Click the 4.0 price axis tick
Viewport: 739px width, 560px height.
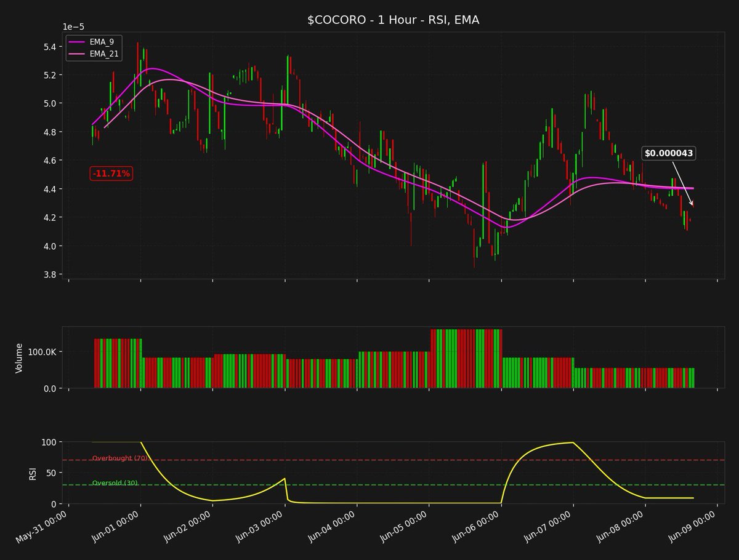(50, 246)
